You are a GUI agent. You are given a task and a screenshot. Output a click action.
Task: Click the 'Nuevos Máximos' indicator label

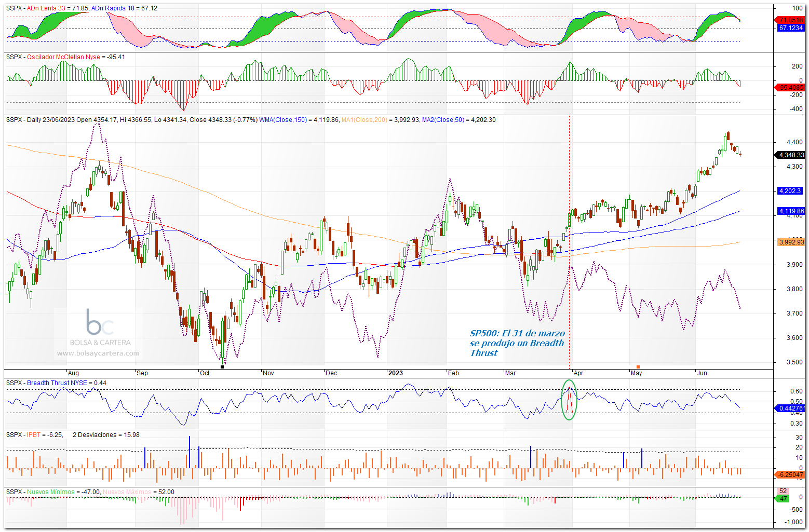pos(127,492)
